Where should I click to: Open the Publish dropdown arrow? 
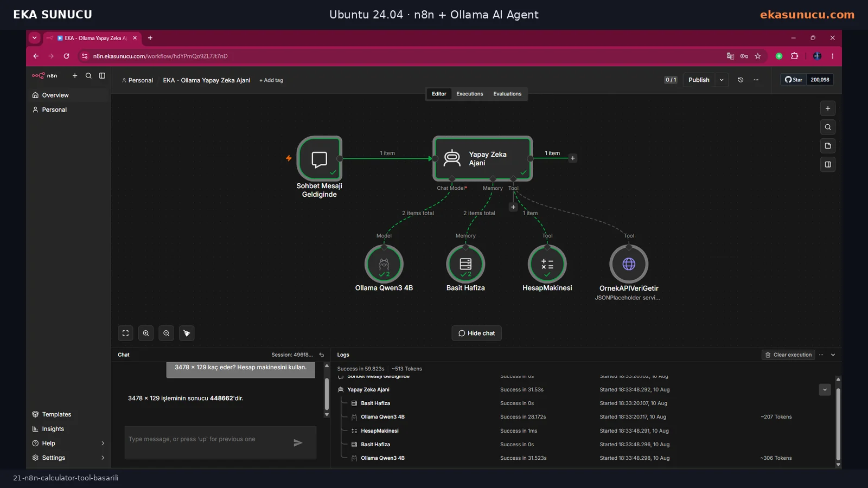pyautogui.click(x=722, y=80)
